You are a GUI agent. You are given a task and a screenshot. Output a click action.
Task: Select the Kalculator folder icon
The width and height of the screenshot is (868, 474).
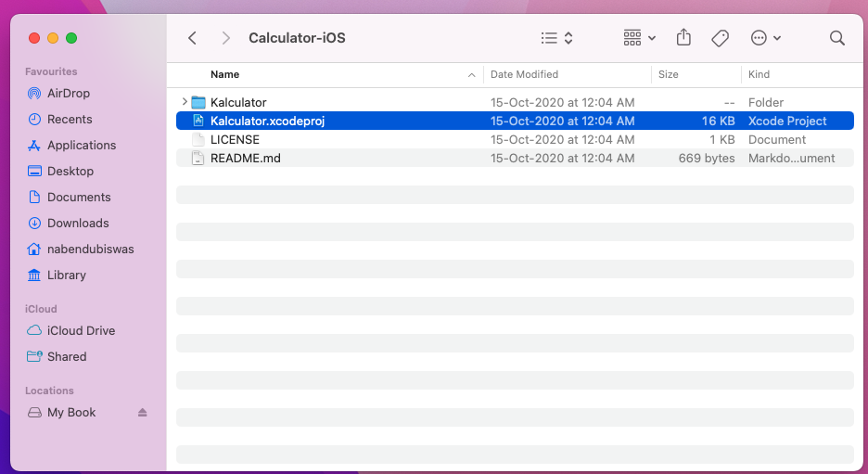click(198, 102)
